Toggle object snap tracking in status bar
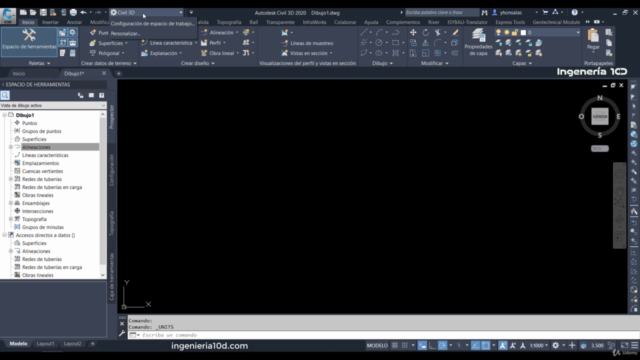 tap(475, 345)
